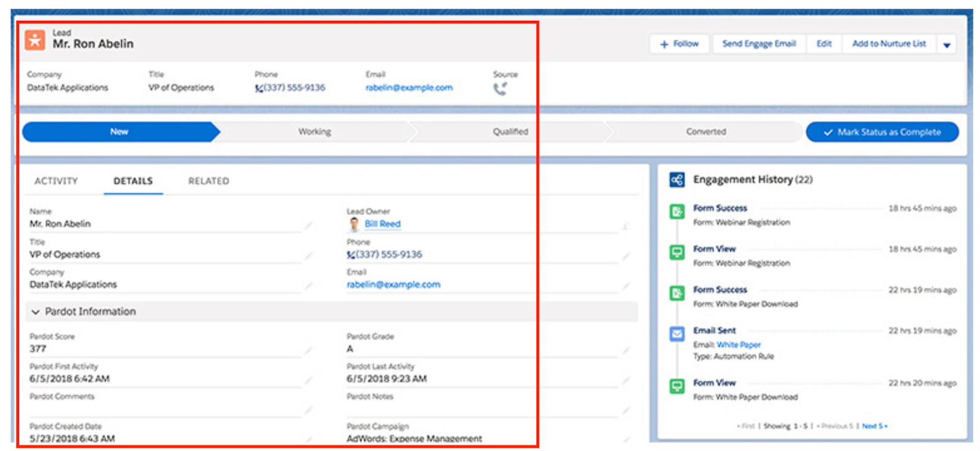Viewport: 980px width, 451px height.
Task: Open the Bill Reed lead owner link
Action: coord(383,224)
